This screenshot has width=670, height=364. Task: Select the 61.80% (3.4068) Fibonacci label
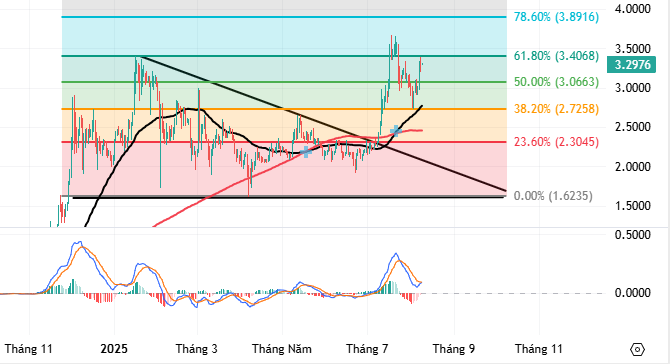556,56
